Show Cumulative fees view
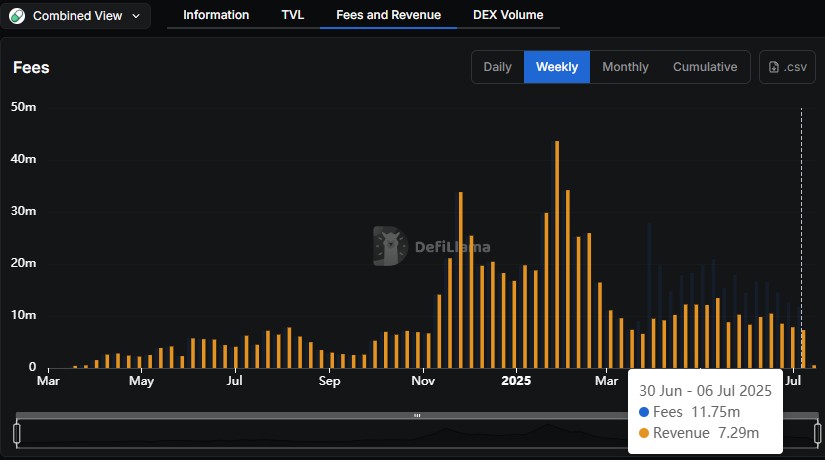The height and width of the screenshot is (460, 825). pyautogui.click(x=705, y=67)
